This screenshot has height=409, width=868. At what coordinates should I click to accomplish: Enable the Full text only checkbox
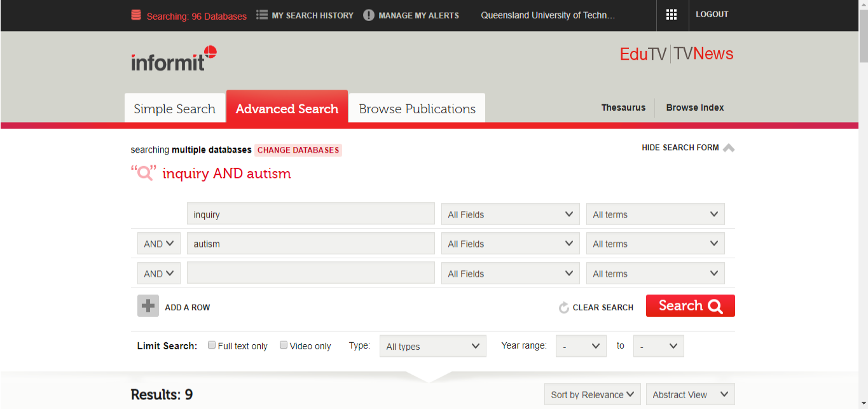[212, 345]
